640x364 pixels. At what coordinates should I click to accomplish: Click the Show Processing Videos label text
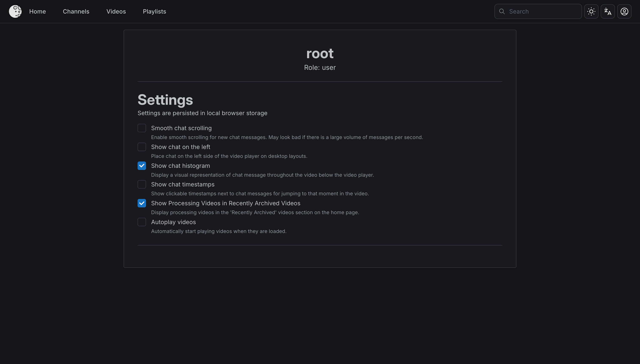point(226,203)
